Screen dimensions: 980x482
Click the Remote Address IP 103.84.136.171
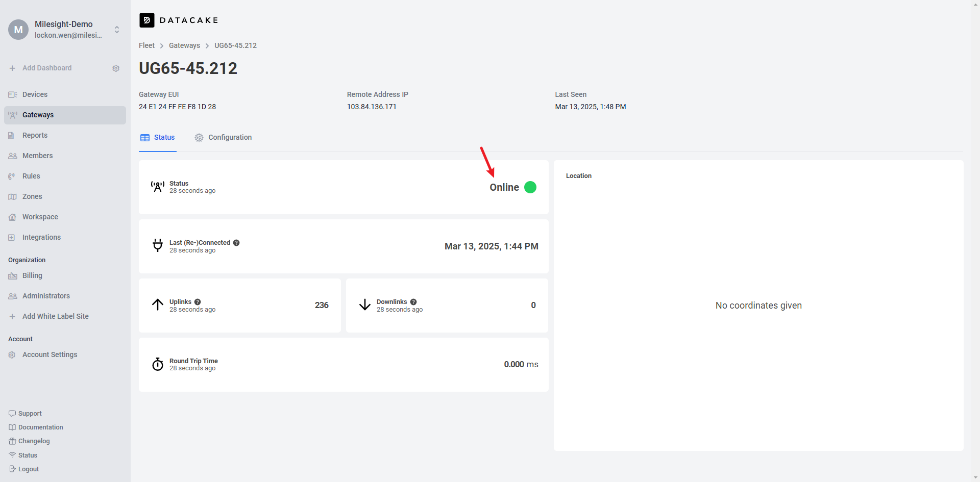pyautogui.click(x=372, y=107)
